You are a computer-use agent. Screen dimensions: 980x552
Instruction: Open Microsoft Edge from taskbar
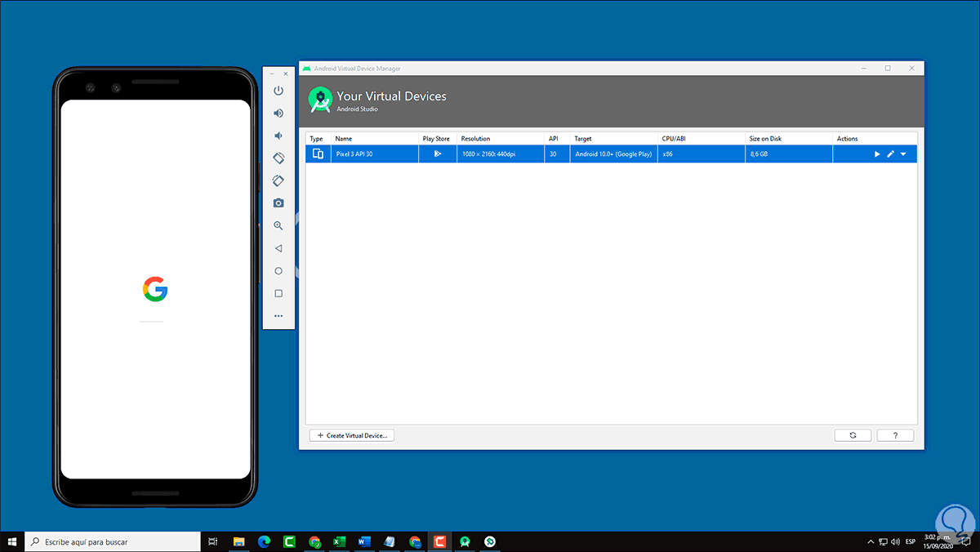pos(265,541)
